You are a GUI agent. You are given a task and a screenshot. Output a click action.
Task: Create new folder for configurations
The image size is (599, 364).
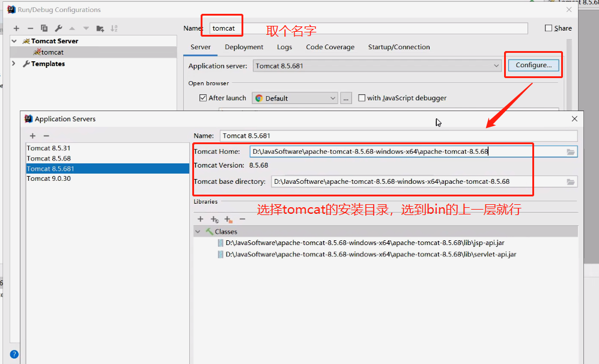coord(100,28)
